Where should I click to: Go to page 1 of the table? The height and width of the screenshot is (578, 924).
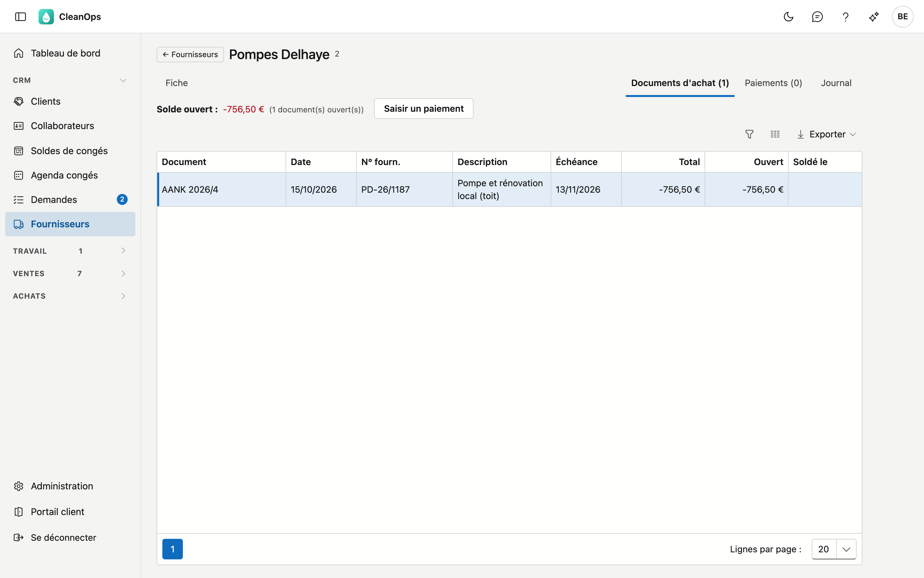173,549
